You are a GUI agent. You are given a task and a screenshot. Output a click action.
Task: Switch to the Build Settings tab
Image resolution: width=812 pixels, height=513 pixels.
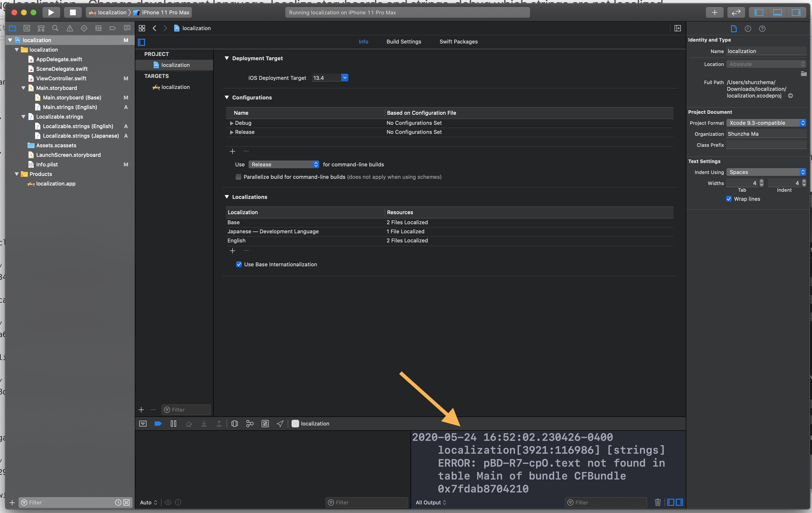click(404, 42)
